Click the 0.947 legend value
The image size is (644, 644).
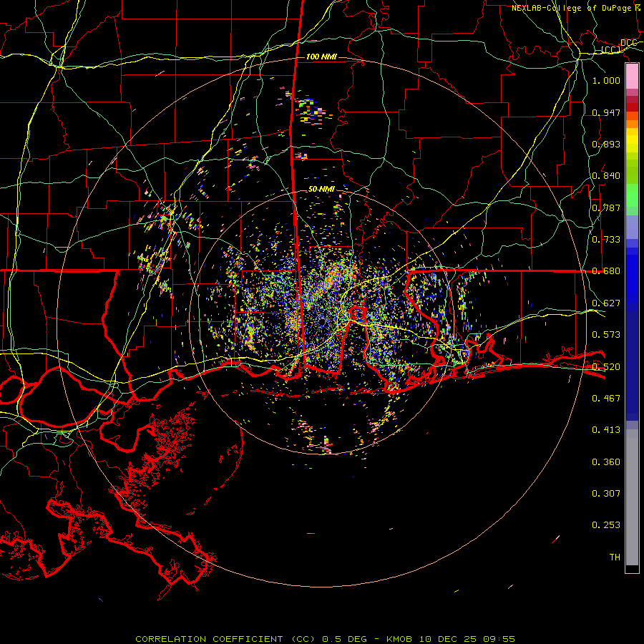point(606,112)
